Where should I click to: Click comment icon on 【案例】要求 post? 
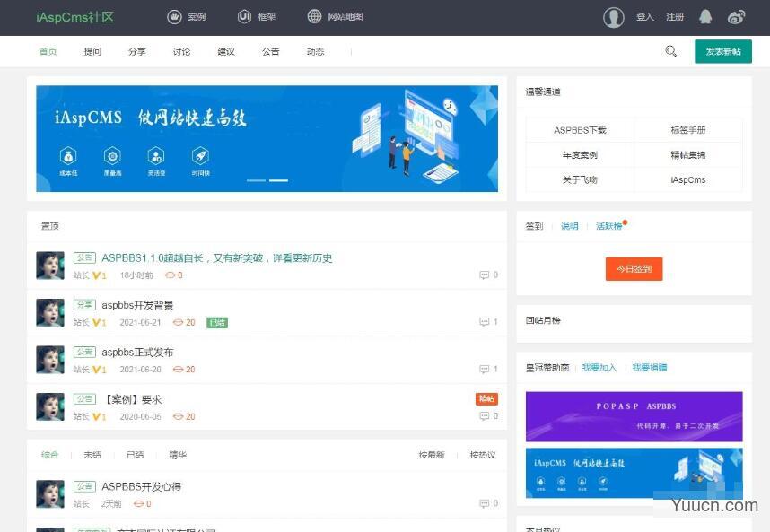(x=485, y=416)
